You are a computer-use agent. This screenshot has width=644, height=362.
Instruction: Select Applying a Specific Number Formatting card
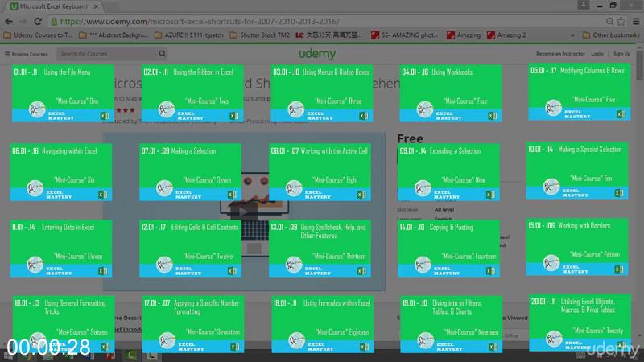coord(193,325)
